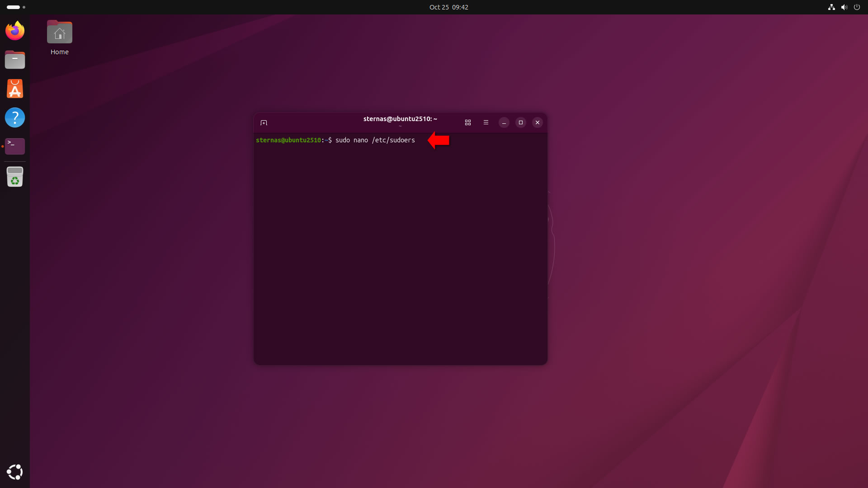Open the Help application
The image size is (868, 488).
click(x=15, y=117)
